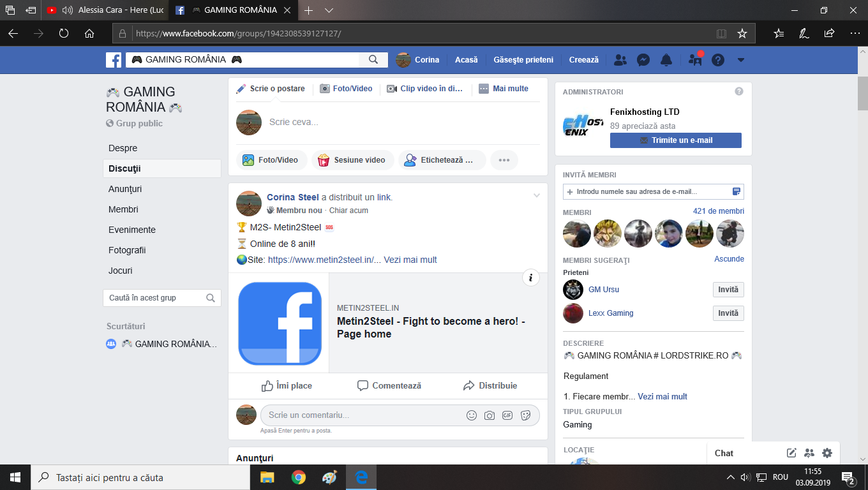Open Chrome from taskbar
Image resolution: width=868 pixels, height=490 pixels.
pyautogui.click(x=298, y=477)
